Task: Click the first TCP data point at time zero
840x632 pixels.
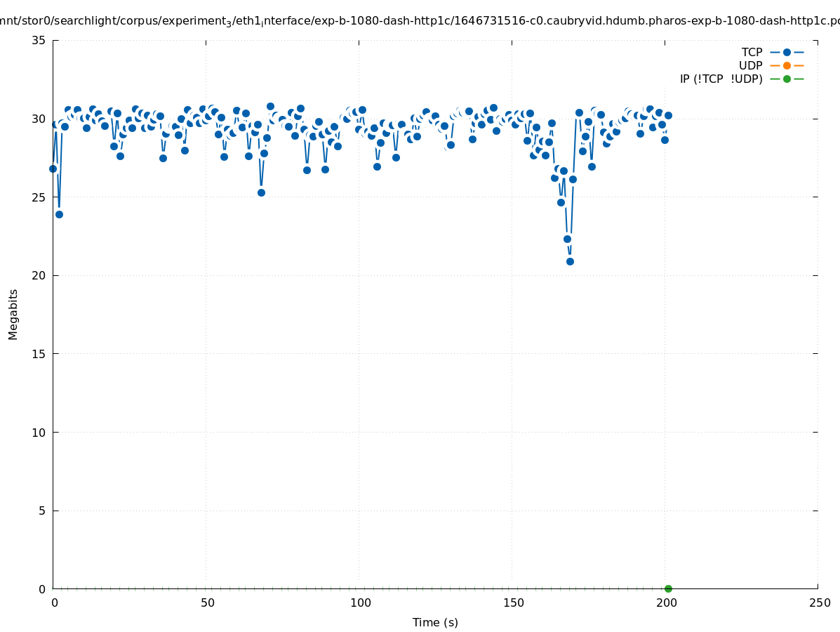Action: click(53, 169)
